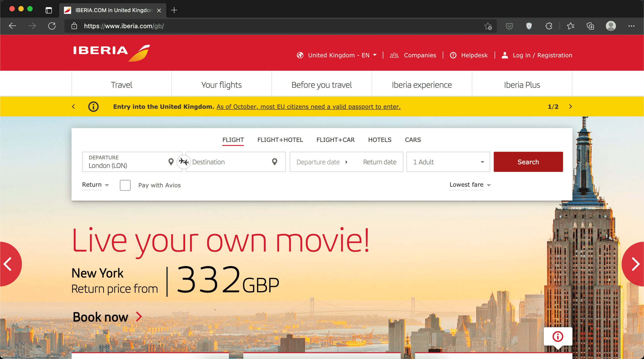The width and height of the screenshot is (644, 359).
Task: Click the location pin in the Destination field
Action: [x=275, y=162]
